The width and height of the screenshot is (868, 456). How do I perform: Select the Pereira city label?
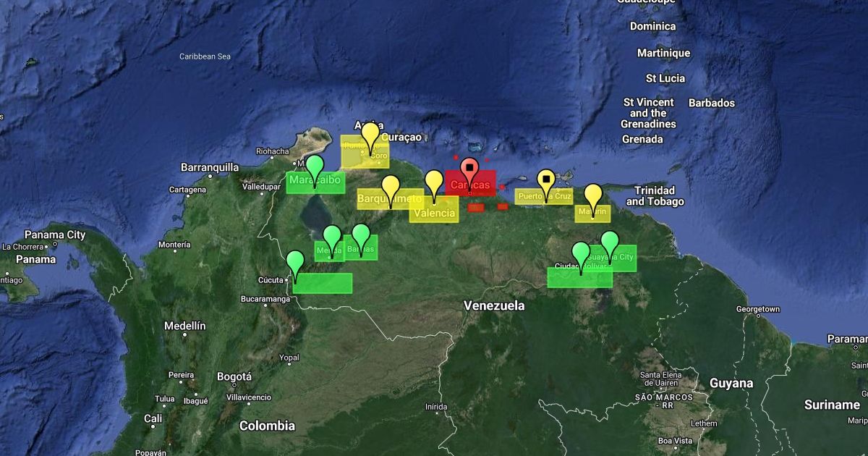[181, 375]
